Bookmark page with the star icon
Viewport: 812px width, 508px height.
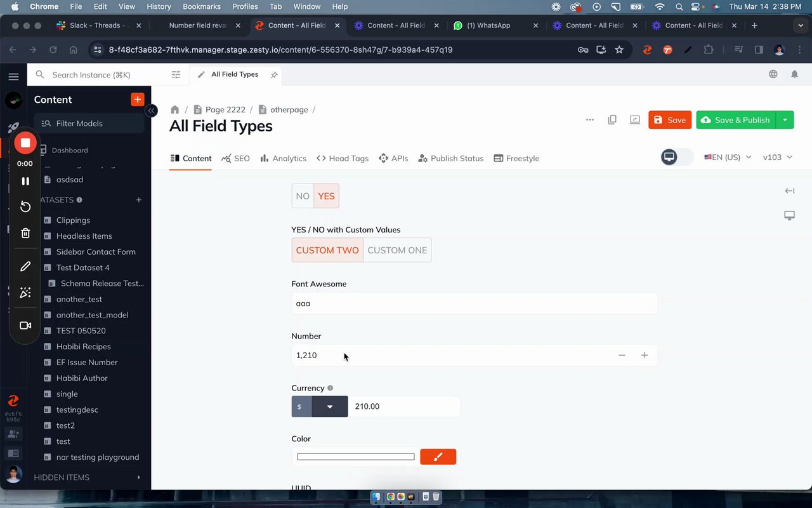point(619,50)
